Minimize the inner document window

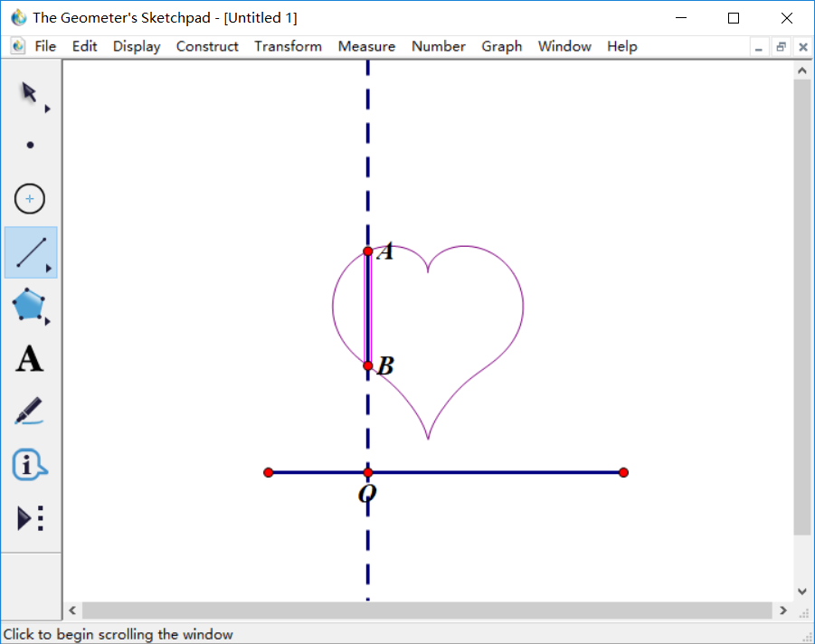pos(761,47)
